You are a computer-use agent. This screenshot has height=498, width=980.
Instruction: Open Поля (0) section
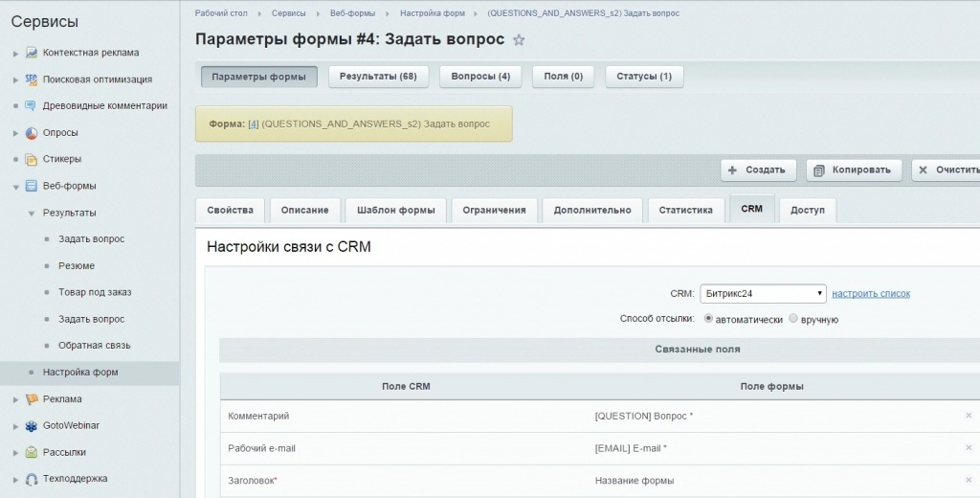click(563, 77)
